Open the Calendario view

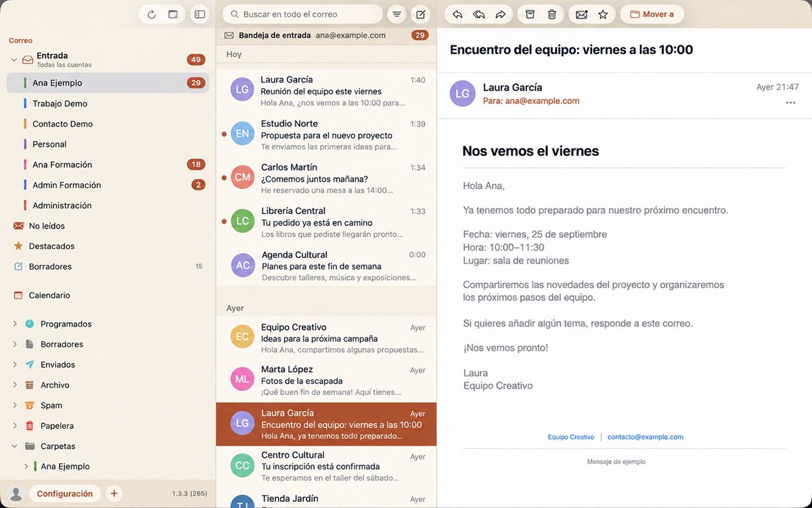pos(108,295)
